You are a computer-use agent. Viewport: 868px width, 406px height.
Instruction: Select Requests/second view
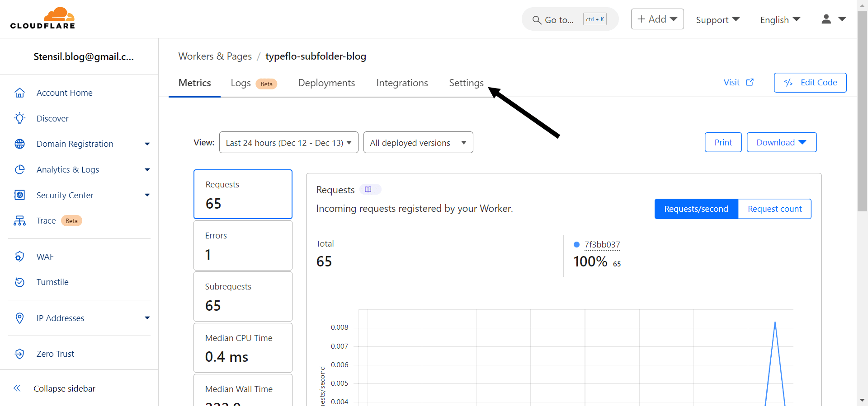pos(696,209)
